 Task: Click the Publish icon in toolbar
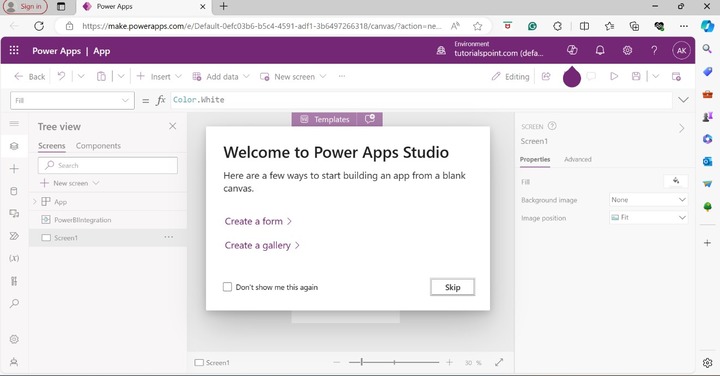tap(676, 76)
